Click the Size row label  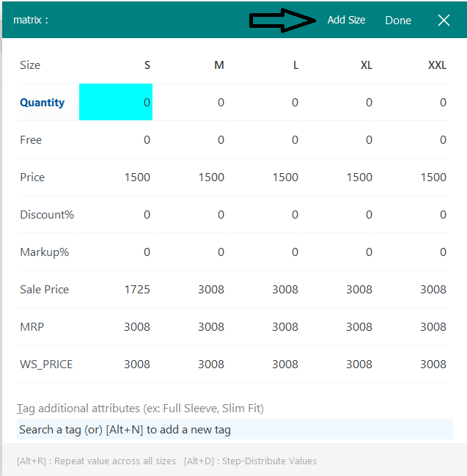[x=30, y=65]
